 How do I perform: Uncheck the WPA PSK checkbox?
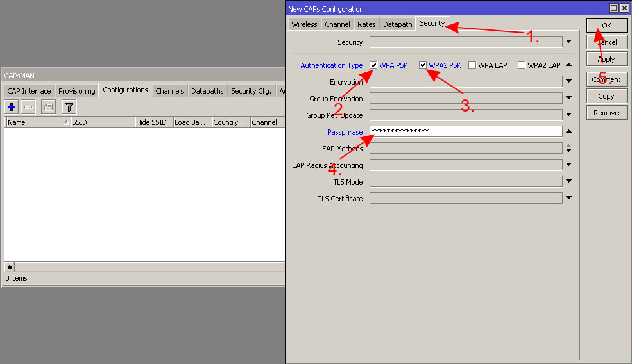pos(373,65)
